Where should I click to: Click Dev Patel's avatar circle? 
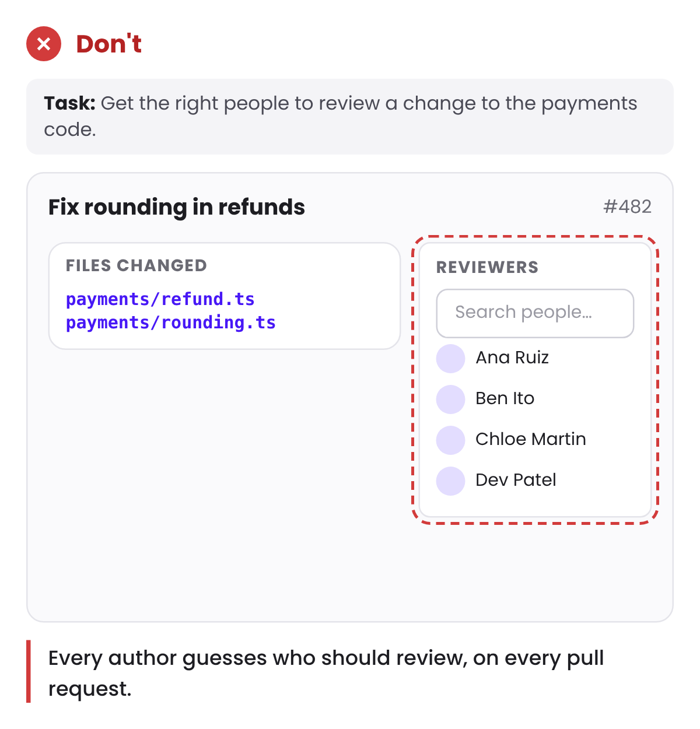coord(450,481)
